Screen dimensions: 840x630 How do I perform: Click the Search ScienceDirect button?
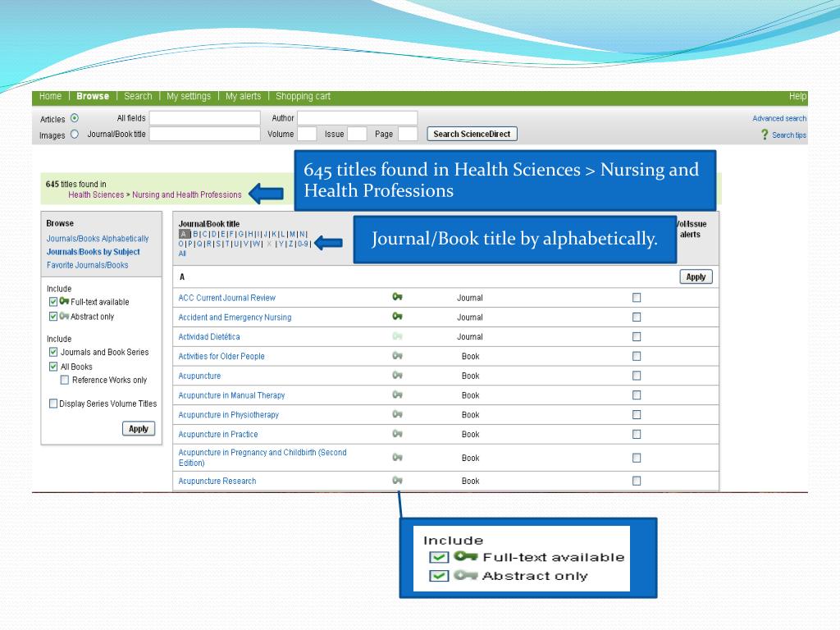coord(472,134)
